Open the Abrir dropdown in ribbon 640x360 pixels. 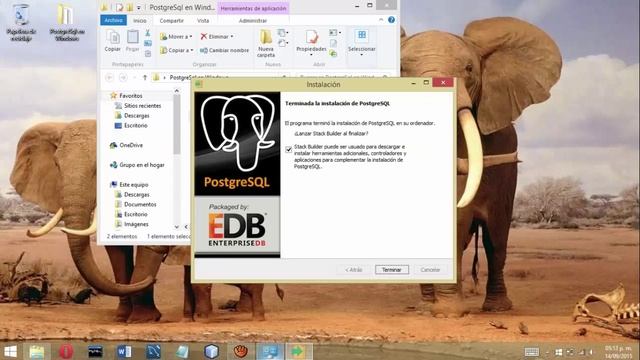click(335, 33)
